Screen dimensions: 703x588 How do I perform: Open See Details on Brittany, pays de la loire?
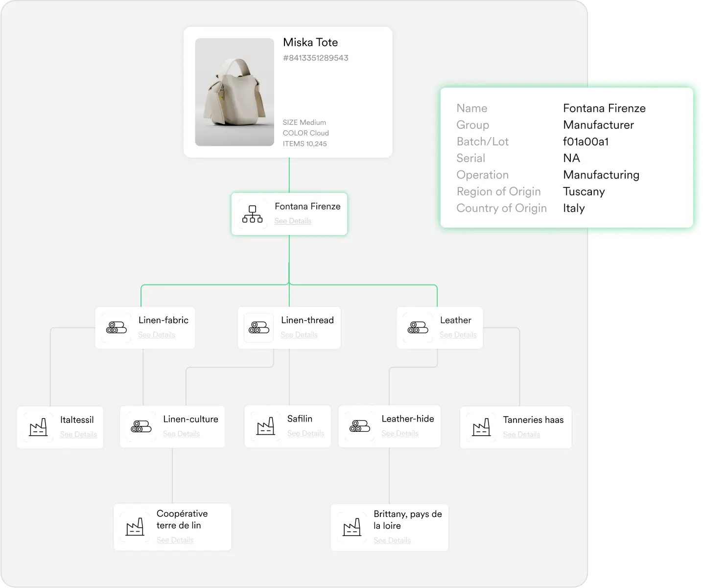392,540
